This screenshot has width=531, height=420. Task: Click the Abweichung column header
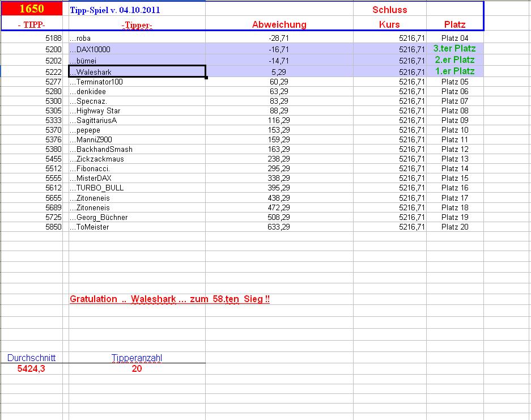click(279, 24)
